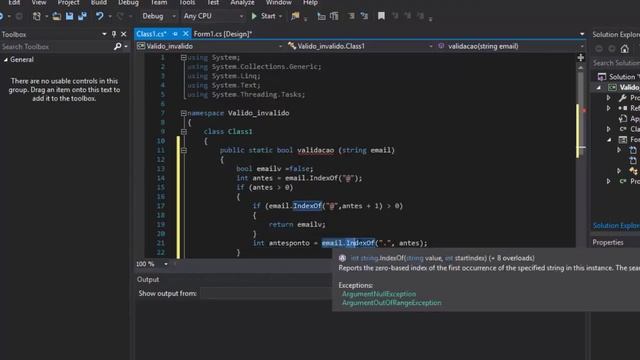Click Find in Files icon
640x360 pixels.
pos(295,16)
